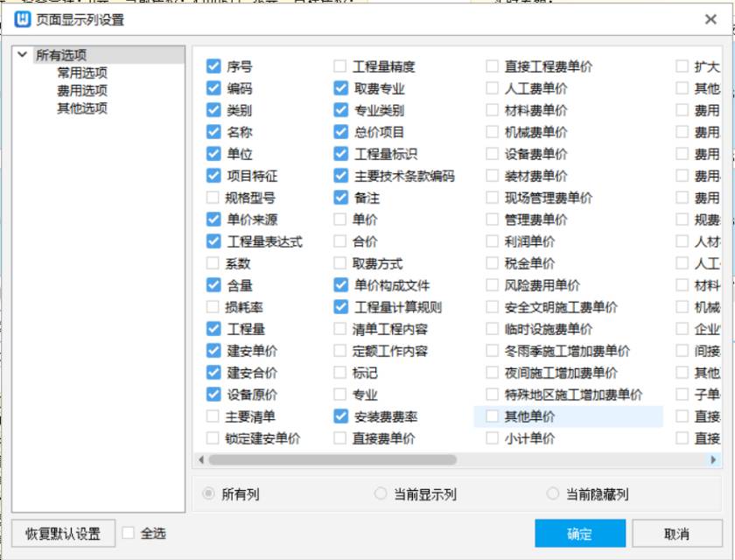
Task: Enable the 定额工作内容 checkbox
Action: click(339, 351)
